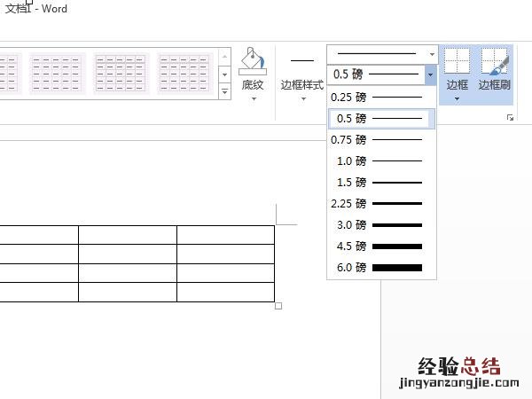Choose 1.0 磅 line weight
The width and height of the screenshot is (532, 399).
click(381, 160)
